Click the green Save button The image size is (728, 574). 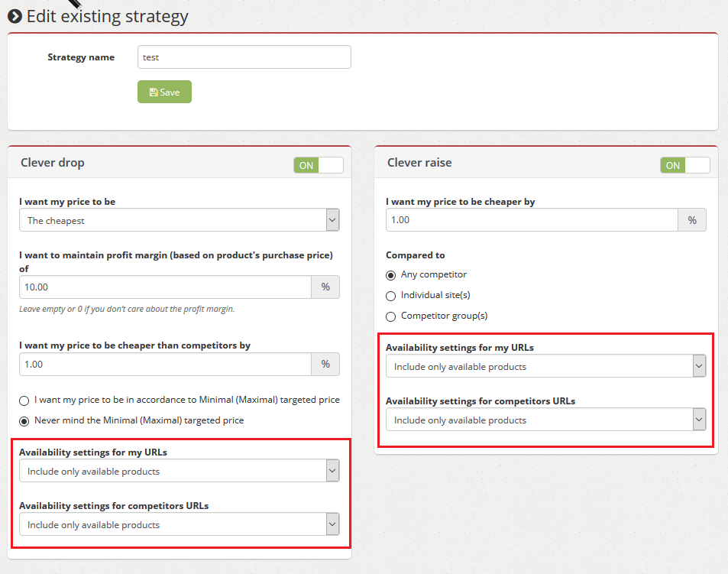point(164,92)
